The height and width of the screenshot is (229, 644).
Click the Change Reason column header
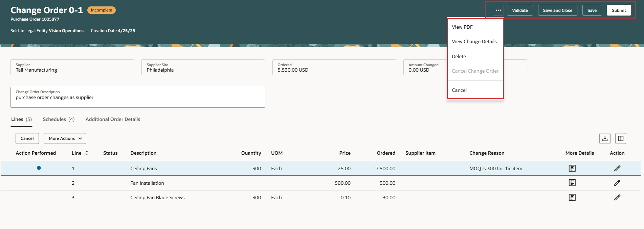(x=487, y=153)
